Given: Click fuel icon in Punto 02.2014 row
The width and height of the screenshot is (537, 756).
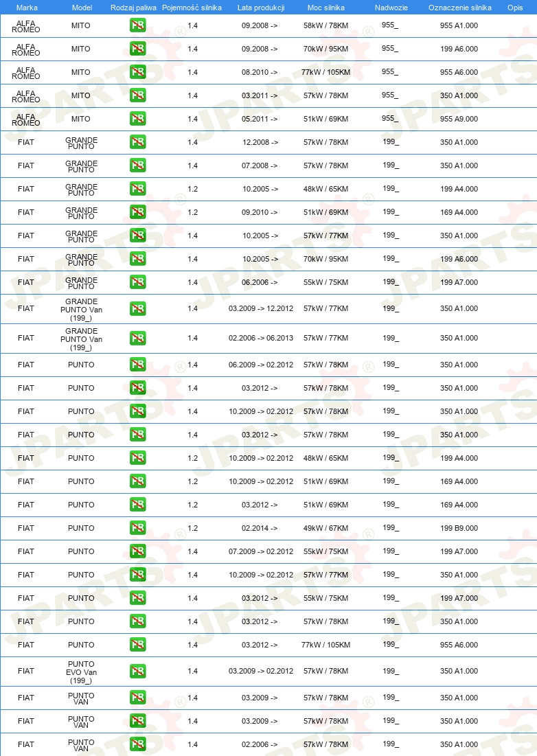Looking at the screenshot, I should pos(138,528).
